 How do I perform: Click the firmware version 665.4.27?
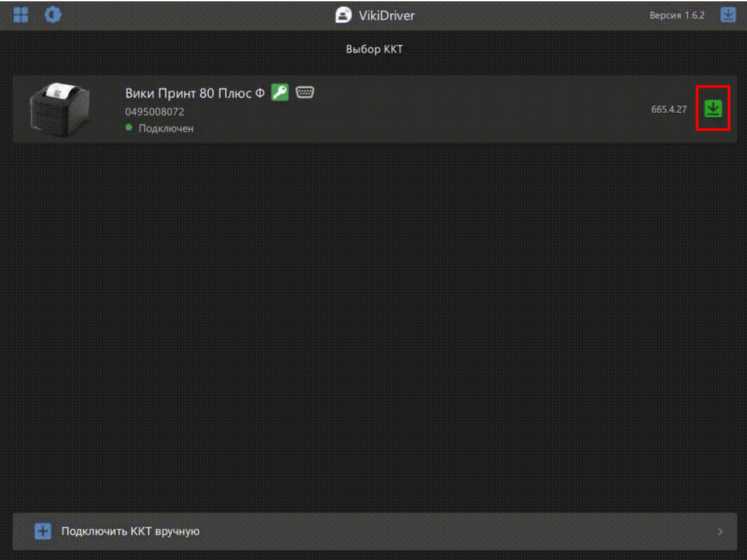tap(669, 109)
